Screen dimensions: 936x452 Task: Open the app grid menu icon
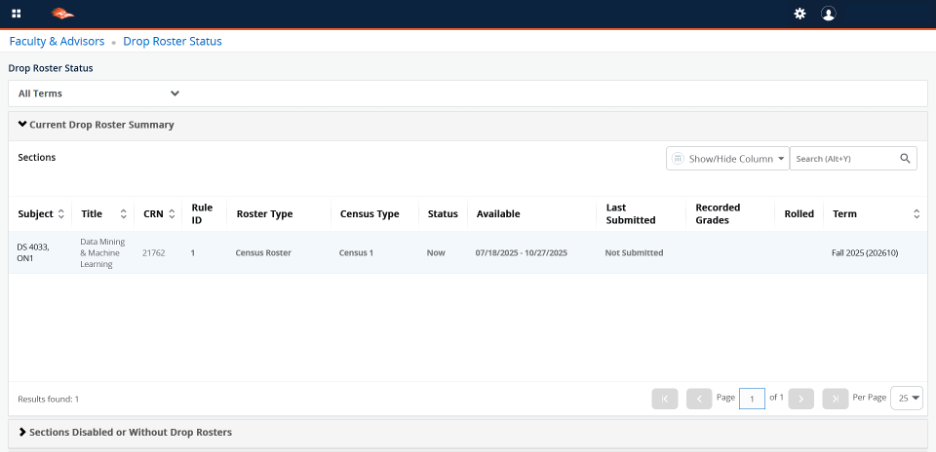coord(16,14)
